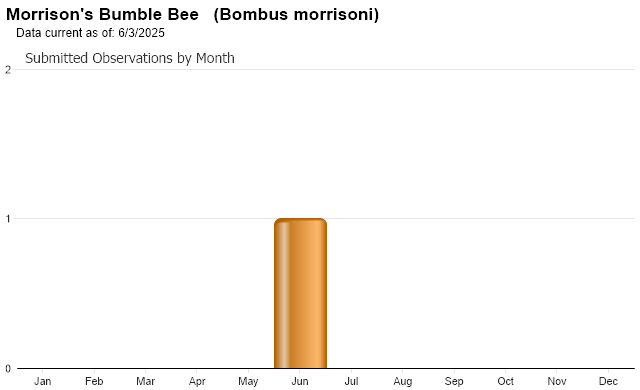Click the orange June observations bar
The width and height of the screenshot is (640, 390).
300,293
